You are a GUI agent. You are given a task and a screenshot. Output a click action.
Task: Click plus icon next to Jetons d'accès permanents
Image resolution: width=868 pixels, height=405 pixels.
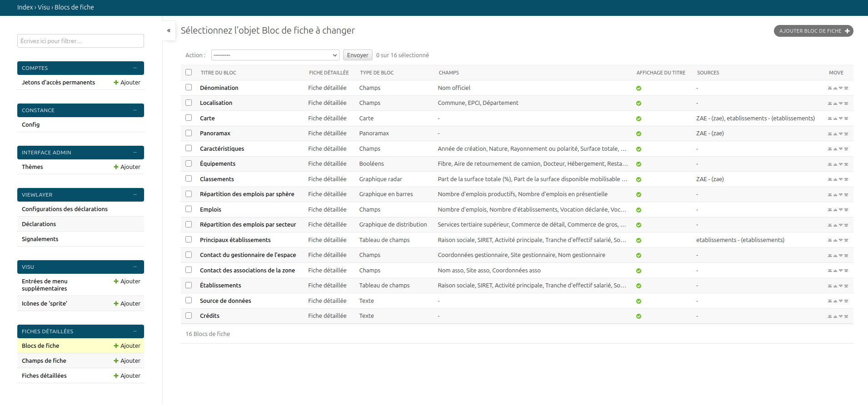coord(116,83)
